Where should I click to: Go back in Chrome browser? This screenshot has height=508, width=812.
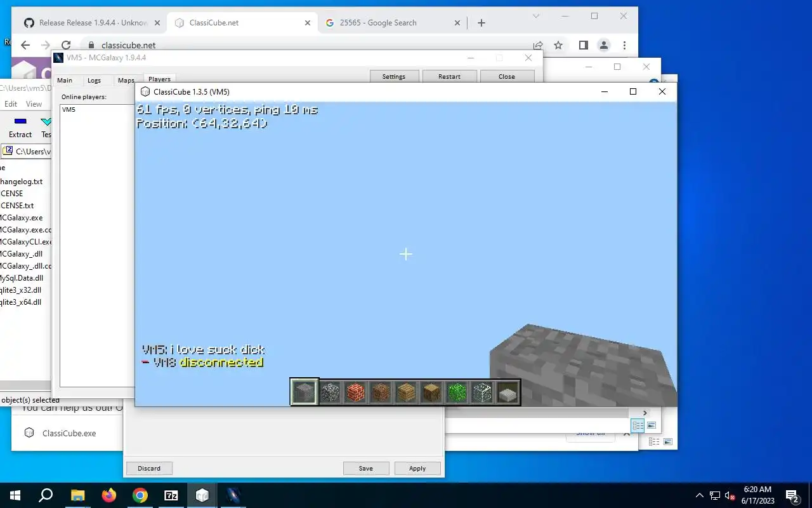(25, 45)
